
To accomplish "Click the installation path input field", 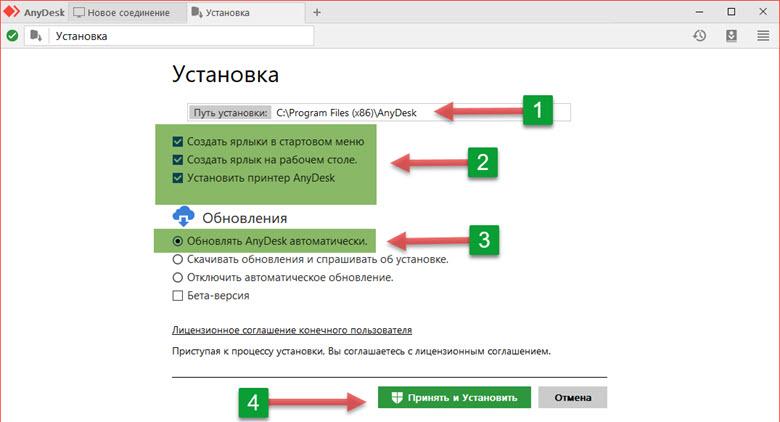I will coord(420,113).
